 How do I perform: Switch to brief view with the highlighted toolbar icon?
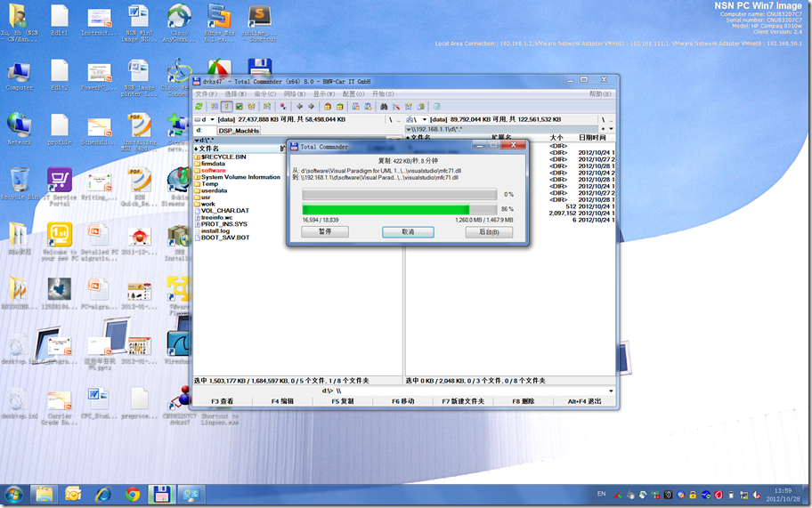pos(226,107)
